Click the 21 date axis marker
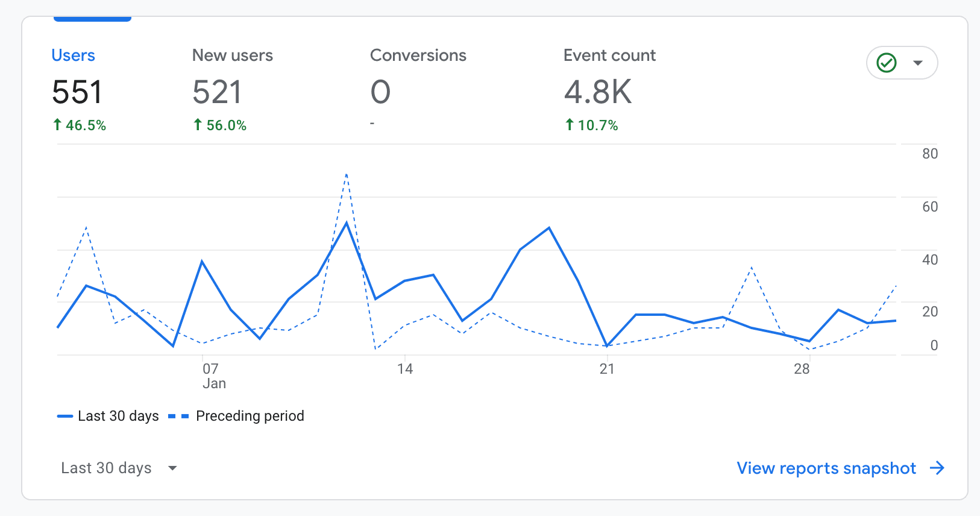This screenshot has height=516, width=980. tap(607, 369)
